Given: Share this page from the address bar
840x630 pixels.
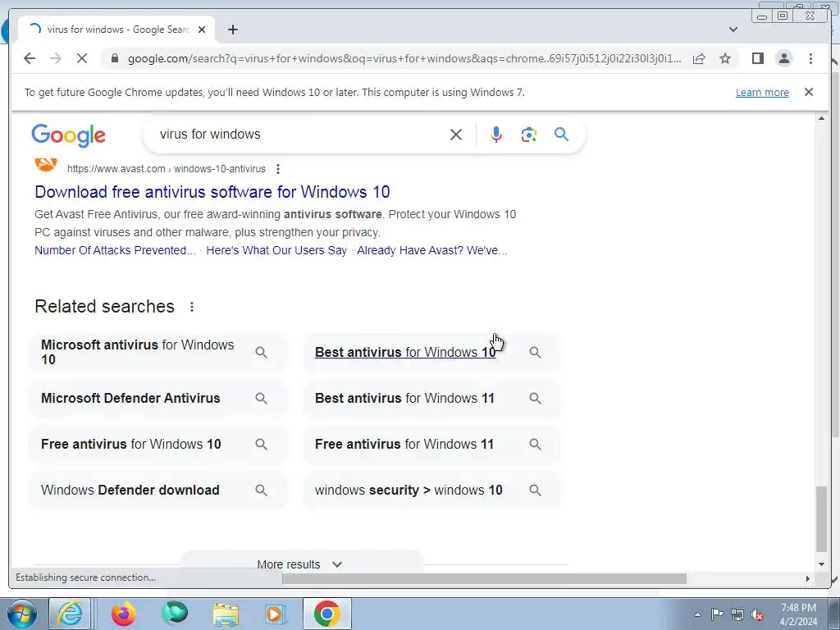Looking at the screenshot, I should [699, 58].
